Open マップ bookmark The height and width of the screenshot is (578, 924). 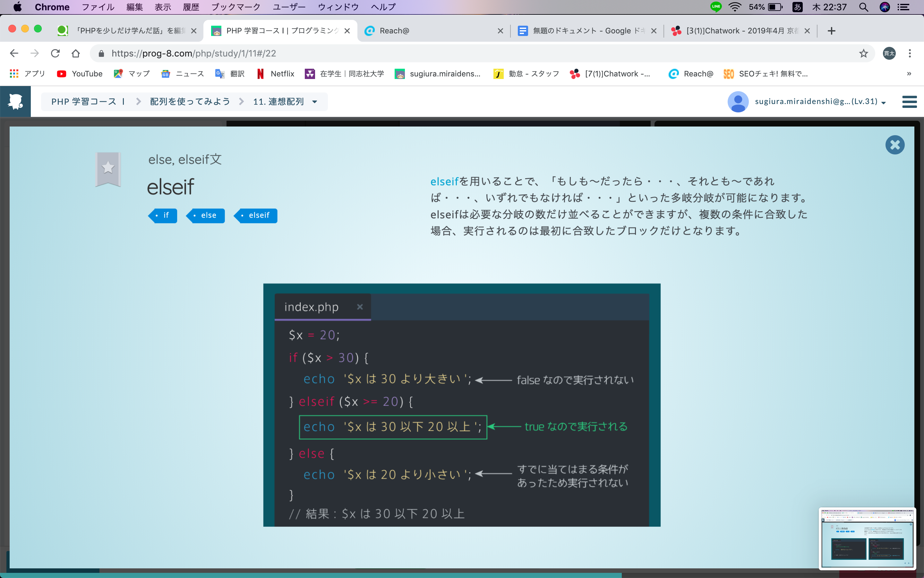point(132,74)
